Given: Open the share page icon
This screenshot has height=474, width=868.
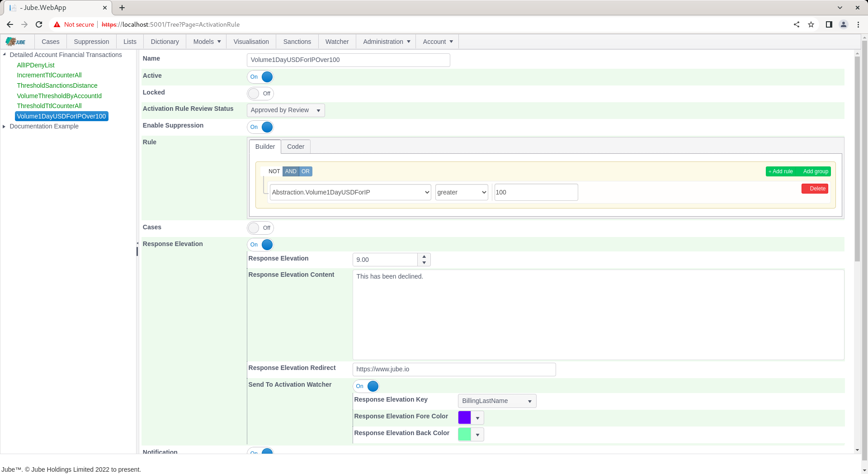Looking at the screenshot, I should pyautogui.click(x=797, y=24).
